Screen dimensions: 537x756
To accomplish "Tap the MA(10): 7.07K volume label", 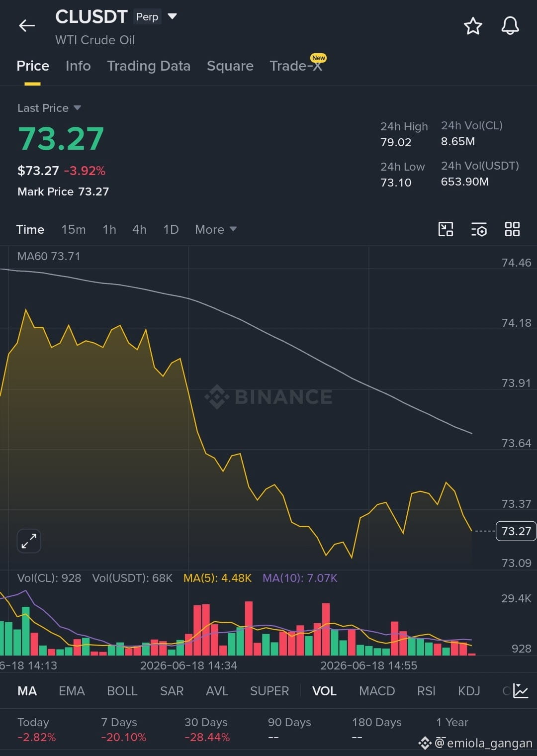I will (300, 578).
